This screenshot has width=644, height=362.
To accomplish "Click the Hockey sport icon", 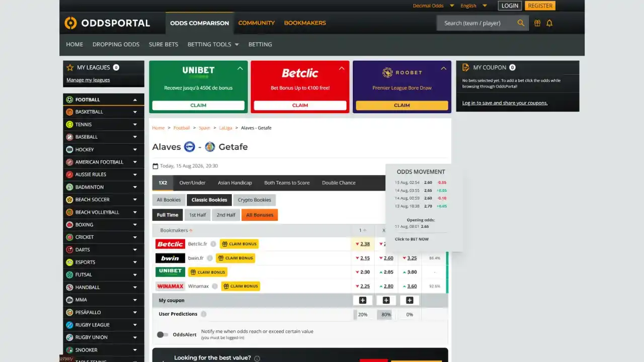I will tap(69, 149).
